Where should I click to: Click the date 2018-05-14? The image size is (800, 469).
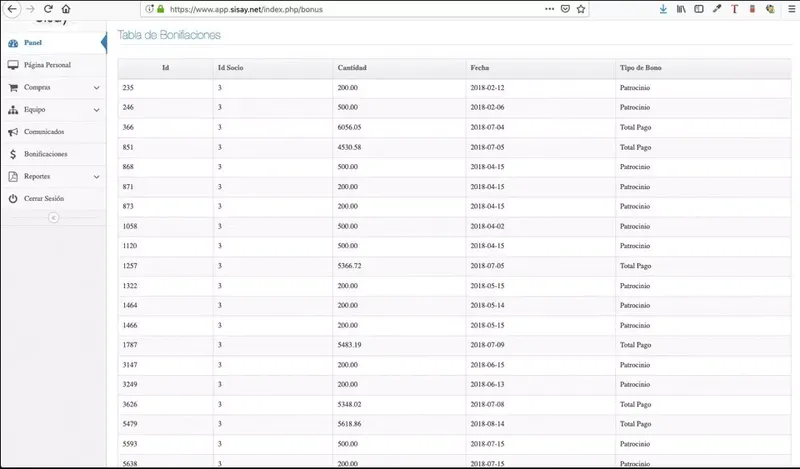487,305
